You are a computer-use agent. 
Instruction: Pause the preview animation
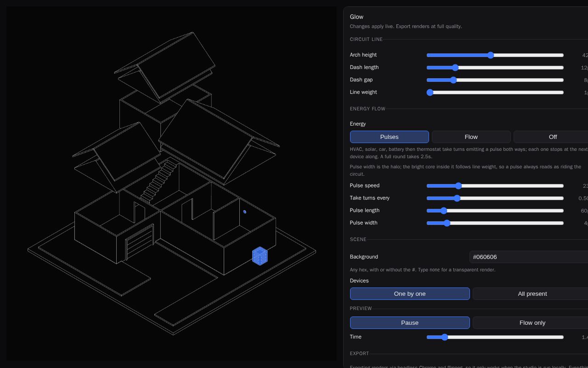click(410, 323)
